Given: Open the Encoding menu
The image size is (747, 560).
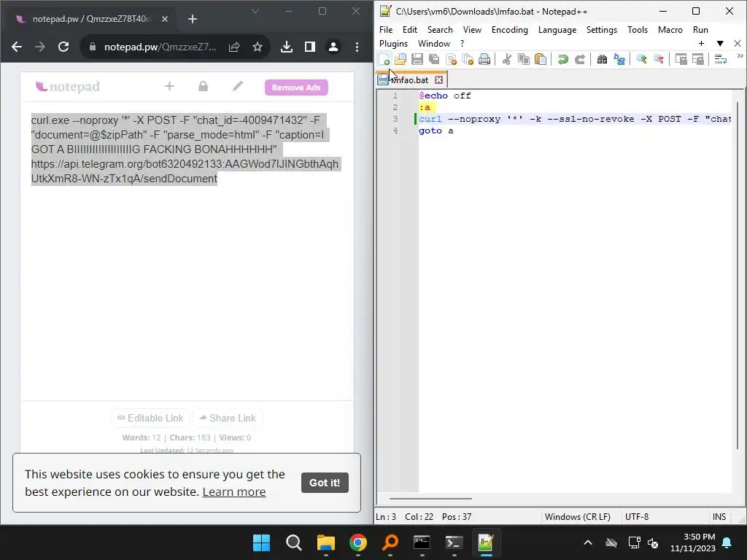Looking at the screenshot, I should coord(510,29).
